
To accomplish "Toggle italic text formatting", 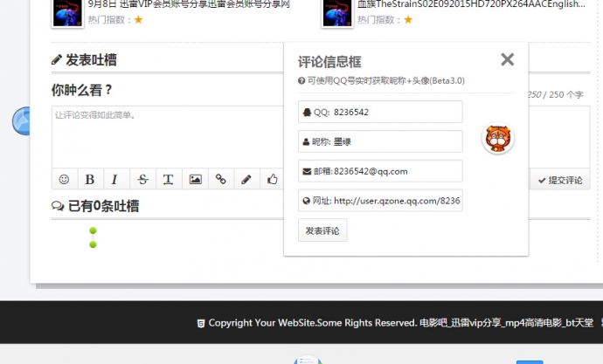I will click(114, 179).
